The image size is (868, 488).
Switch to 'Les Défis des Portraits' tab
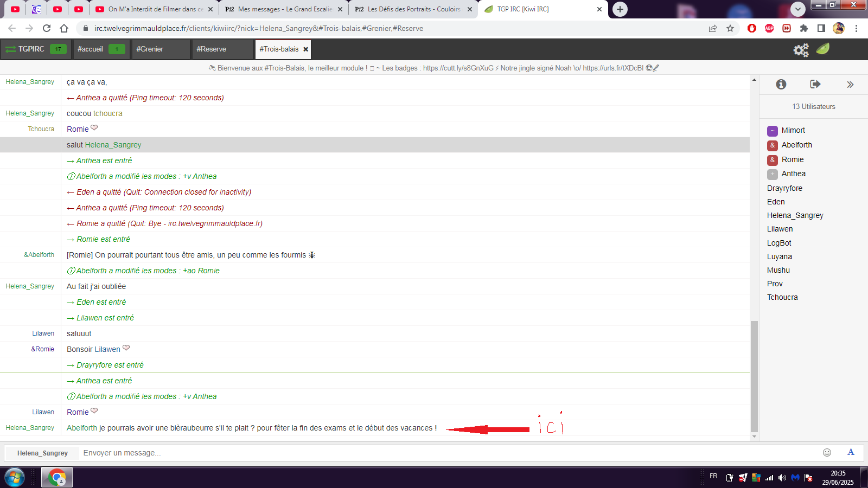pyautogui.click(x=413, y=9)
